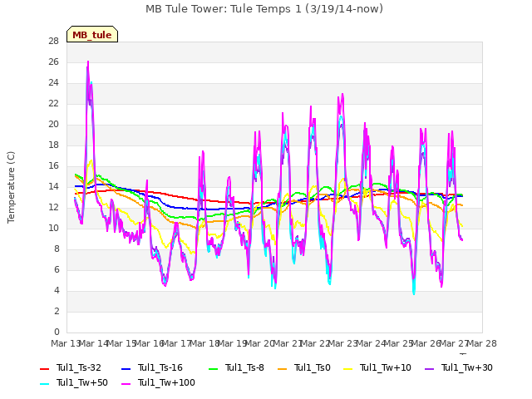Click the cyan Tul1_Tw+50 legend swatch

pos(44,383)
